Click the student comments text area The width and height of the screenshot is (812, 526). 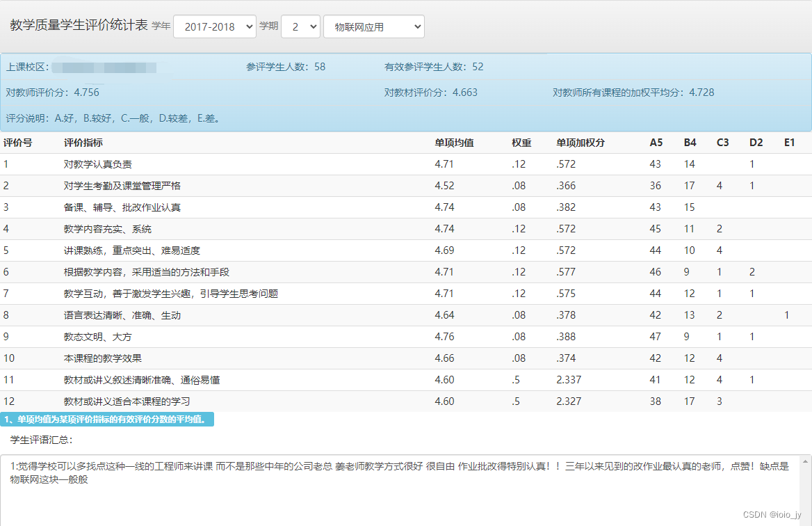[x=400, y=491]
